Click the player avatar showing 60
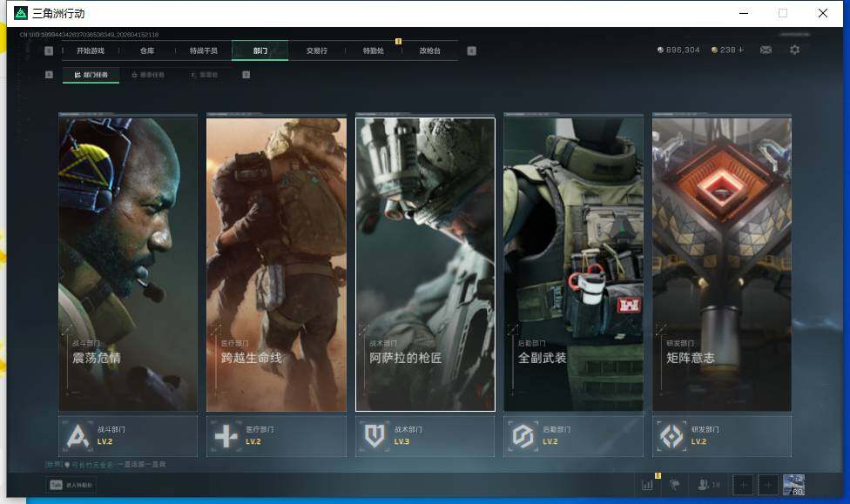This screenshot has width=850, height=504. click(x=793, y=485)
